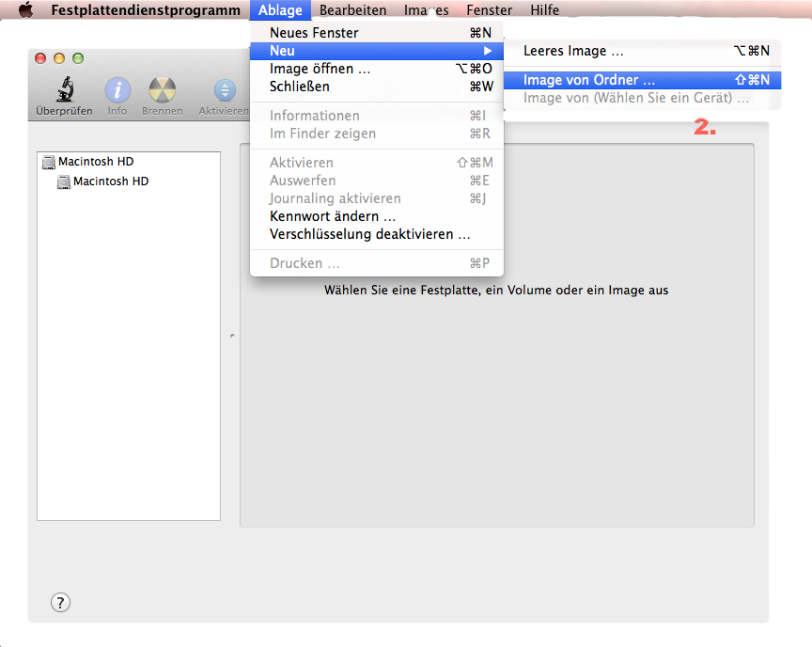Screen dimensions: 812x647
Task: Close the open Ablage menu
Action: pyautogui.click(x=280, y=9)
